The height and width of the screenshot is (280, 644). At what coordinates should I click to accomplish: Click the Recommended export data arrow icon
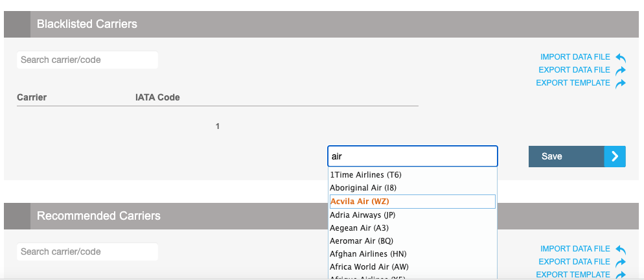(x=620, y=262)
